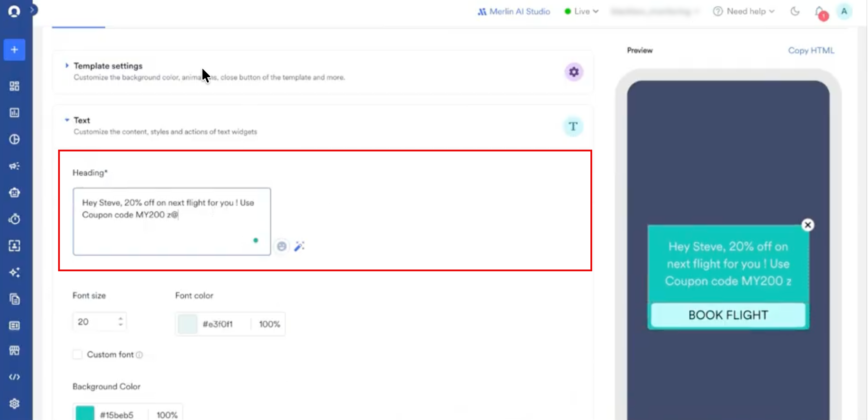Click the purple Template settings gear icon
Screen dimensions: 868x420
pos(573,72)
